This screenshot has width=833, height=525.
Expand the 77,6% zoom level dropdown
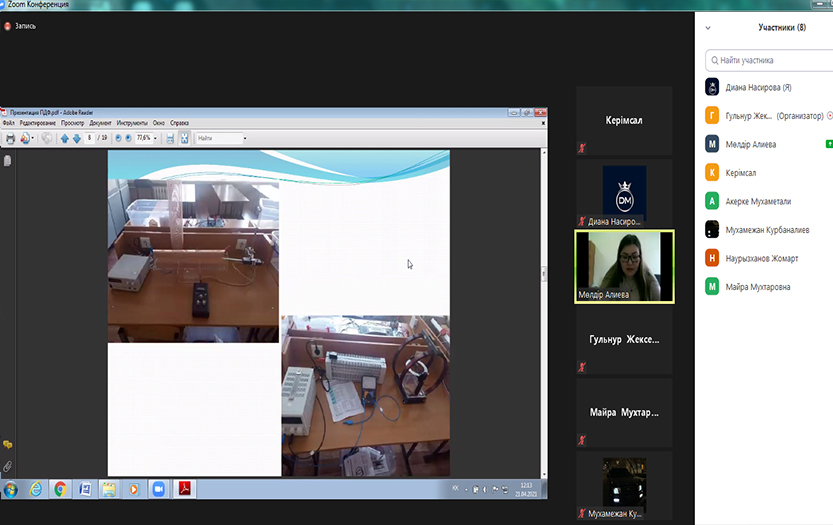click(x=156, y=138)
